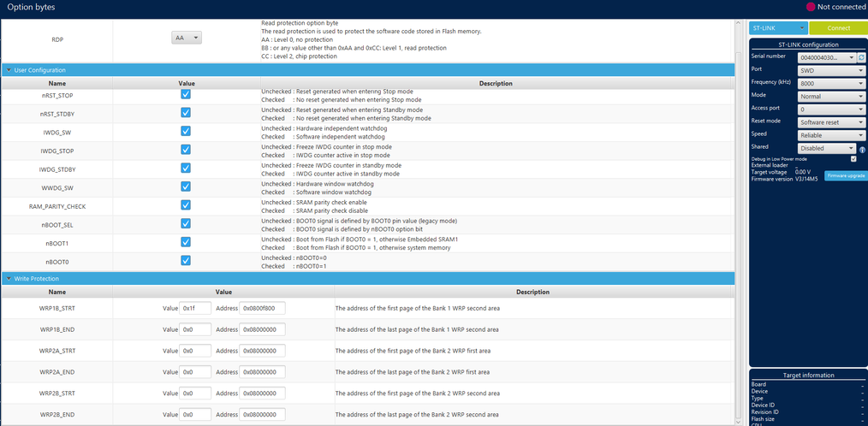Click the Connect button
This screenshot has height=426, width=868.
838,28
